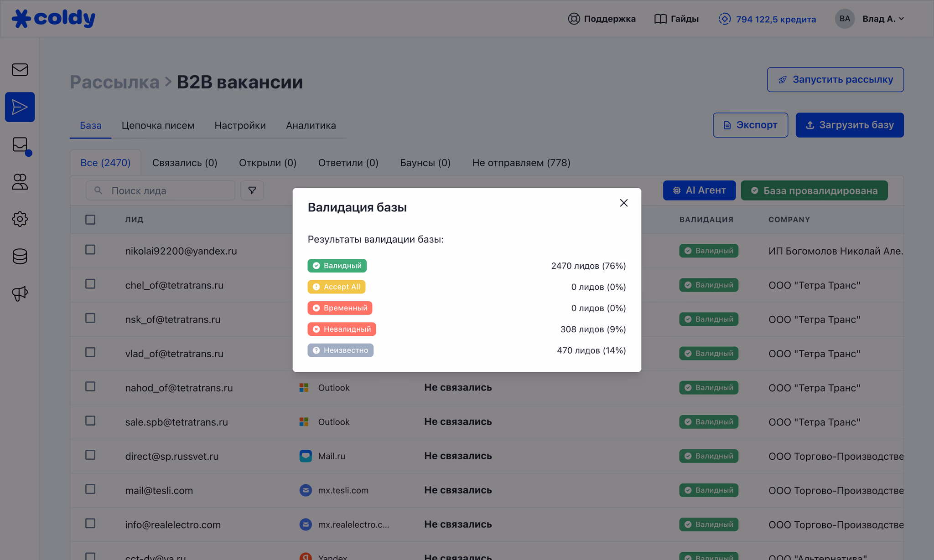Close the Валидация базы dialog
The width and height of the screenshot is (934, 560).
coord(623,203)
